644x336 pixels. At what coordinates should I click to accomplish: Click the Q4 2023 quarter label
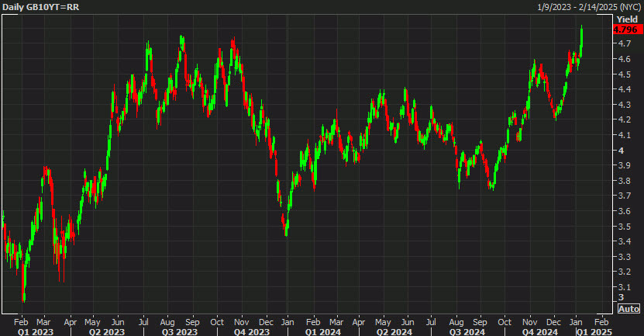click(252, 331)
